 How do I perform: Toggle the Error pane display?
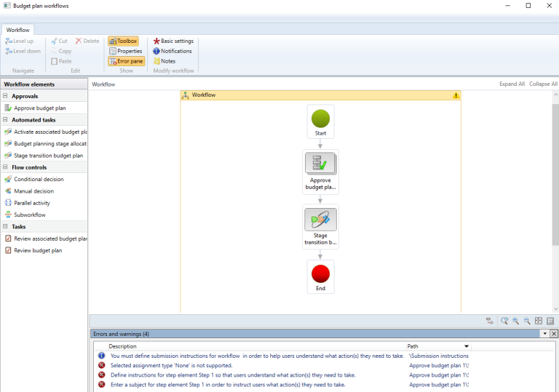point(126,62)
